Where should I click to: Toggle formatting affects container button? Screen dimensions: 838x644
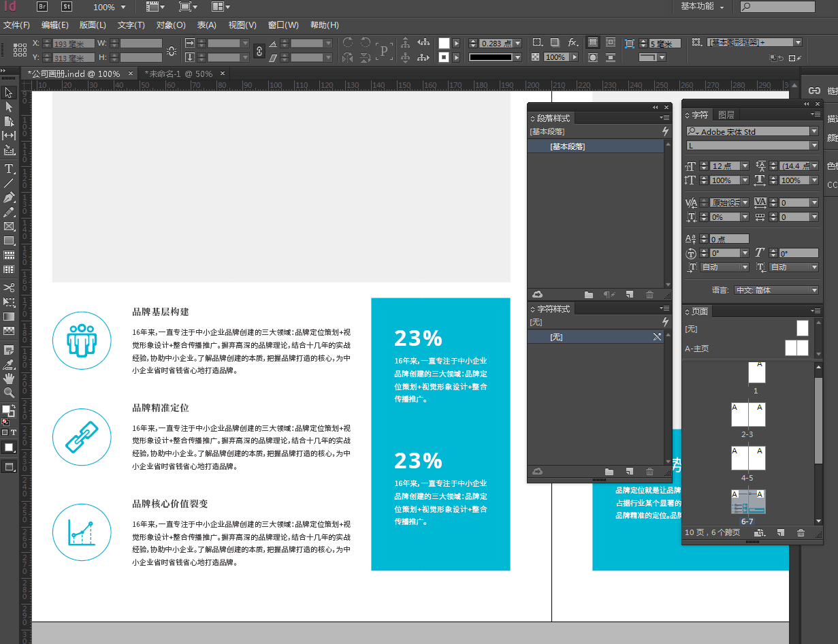click(5, 432)
